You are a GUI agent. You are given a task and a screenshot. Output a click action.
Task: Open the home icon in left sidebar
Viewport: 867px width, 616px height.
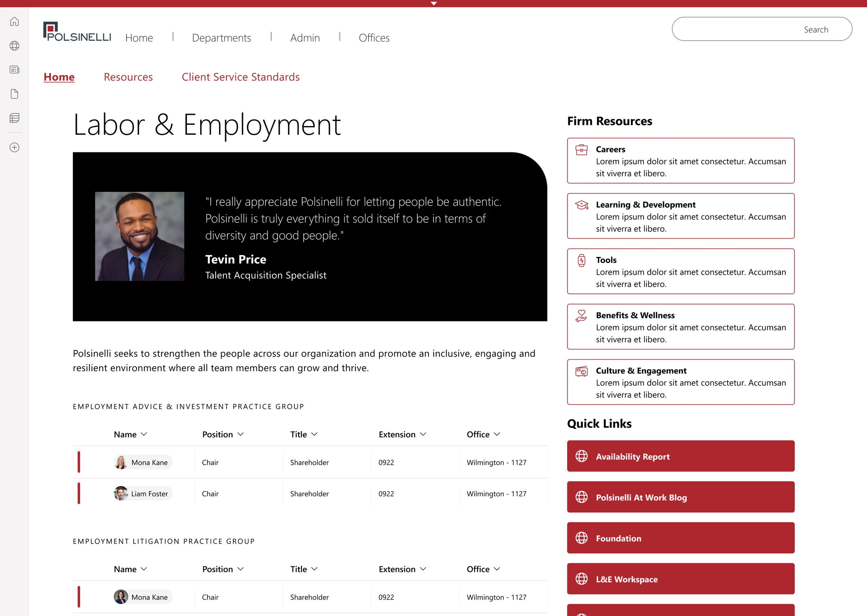point(15,21)
